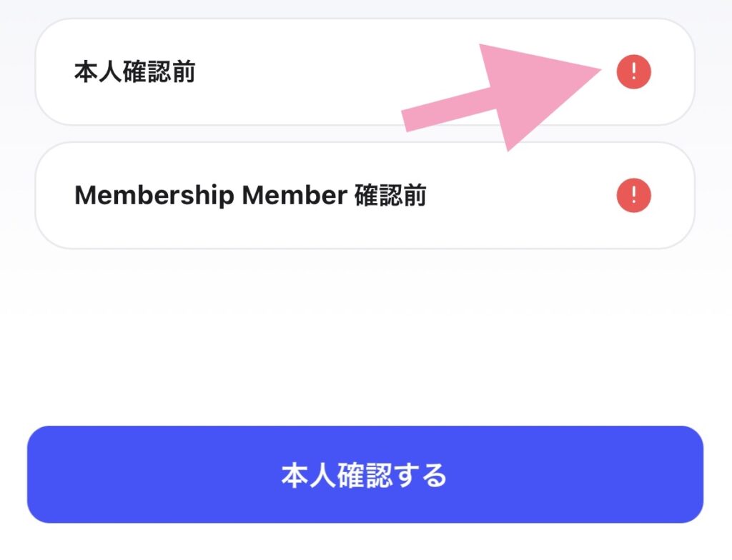
Task: Open the identity warning indicator in the first card
Action: click(633, 71)
